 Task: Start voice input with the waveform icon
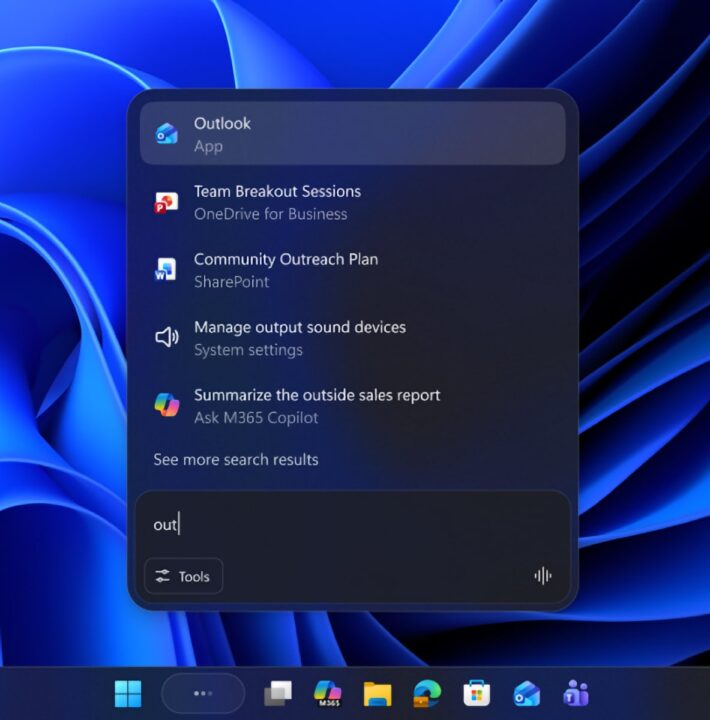[x=543, y=576]
